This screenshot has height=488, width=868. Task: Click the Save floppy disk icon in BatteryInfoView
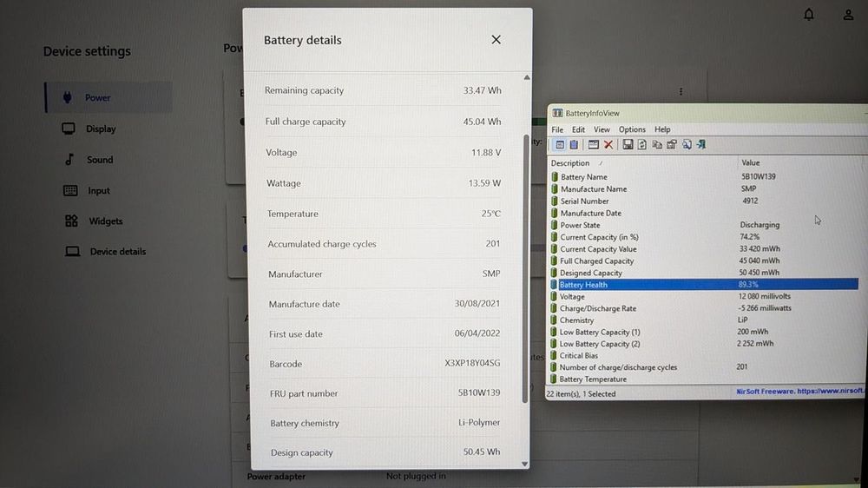pos(628,144)
